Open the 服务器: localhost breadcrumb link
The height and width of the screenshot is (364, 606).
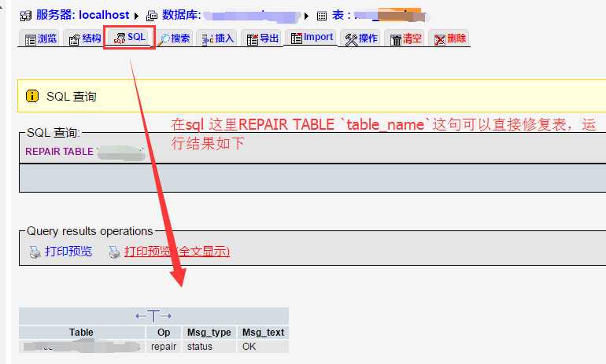pyautogui.click(x=83, y=15)
